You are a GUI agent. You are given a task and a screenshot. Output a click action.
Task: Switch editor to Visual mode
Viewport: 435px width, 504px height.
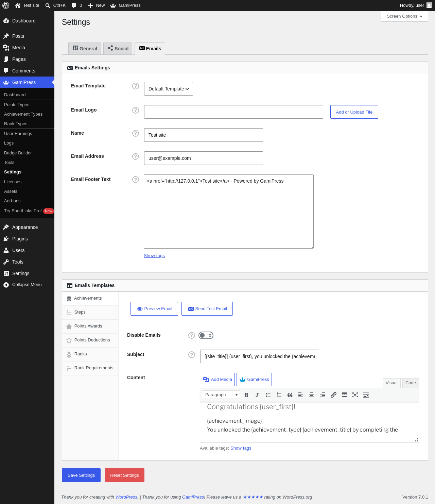click(x=391, y=383)
